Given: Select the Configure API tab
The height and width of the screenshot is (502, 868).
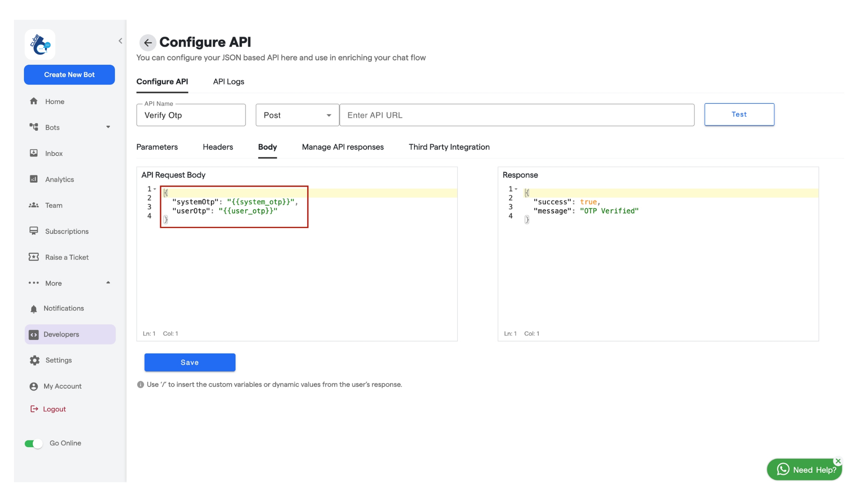Looking at the screenshot, I should (x=162, y=81).
